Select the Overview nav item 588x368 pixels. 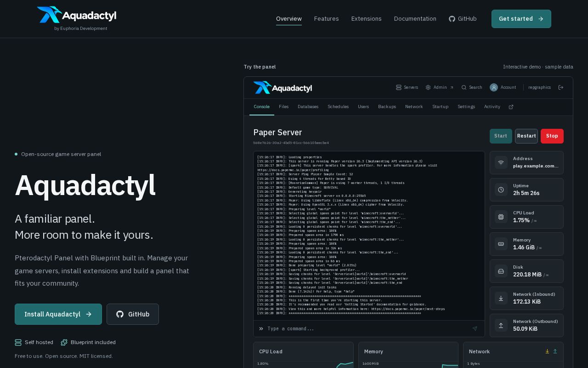tap(289, 19)
